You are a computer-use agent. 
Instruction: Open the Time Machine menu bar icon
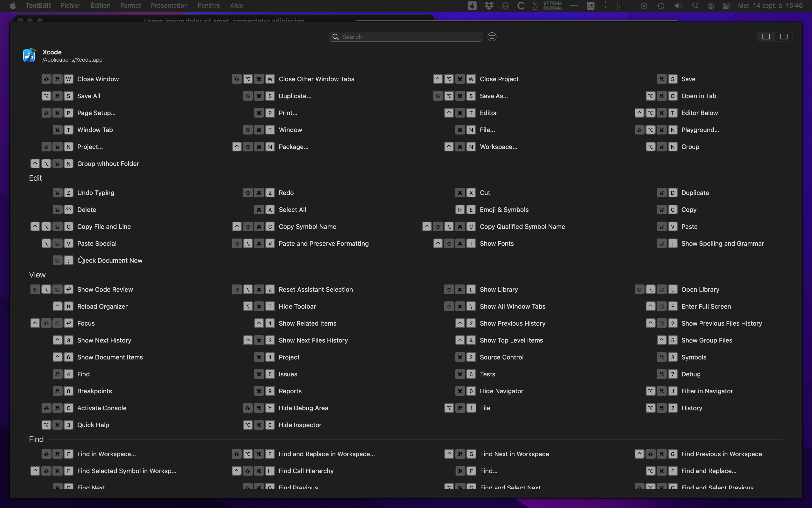point(661,6)
